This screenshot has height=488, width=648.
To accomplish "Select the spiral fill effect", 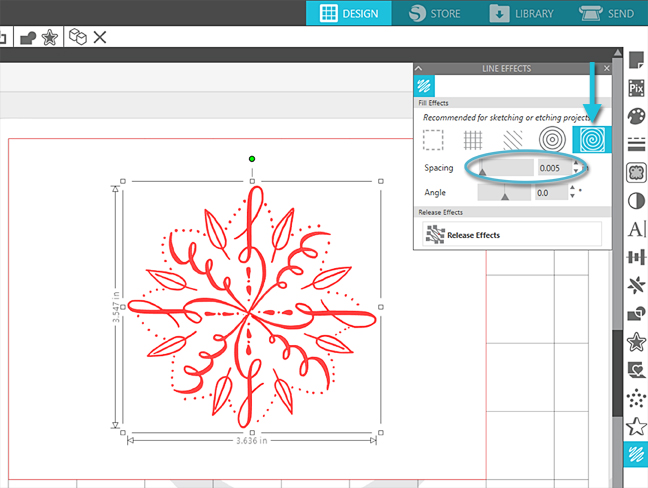I will (592, 139).
